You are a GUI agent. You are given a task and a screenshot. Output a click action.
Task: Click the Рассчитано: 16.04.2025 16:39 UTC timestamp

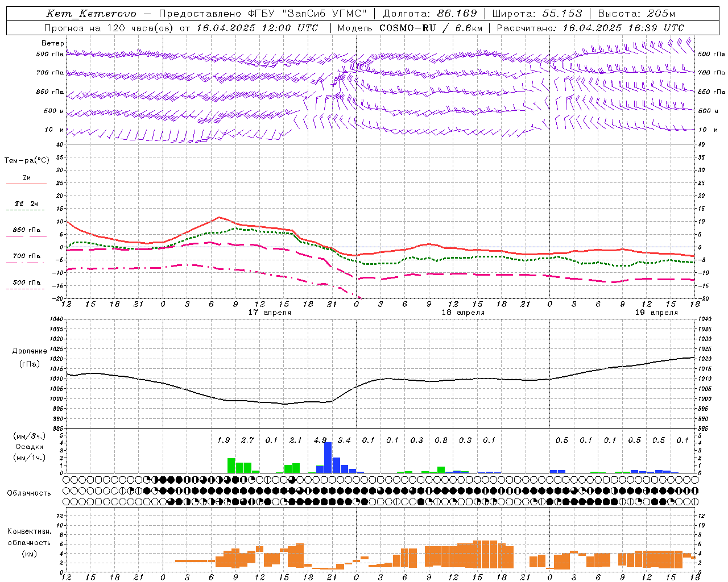[x=590, y=28]
